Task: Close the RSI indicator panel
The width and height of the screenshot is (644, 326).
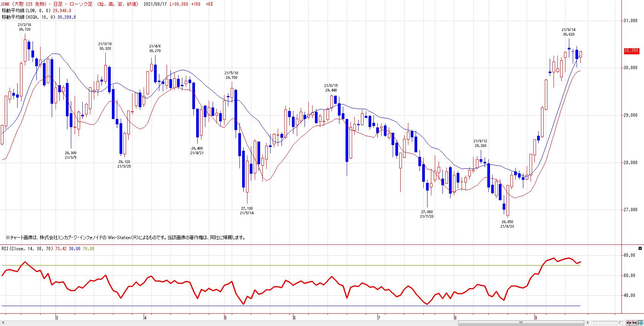Action: pos(641,248)
